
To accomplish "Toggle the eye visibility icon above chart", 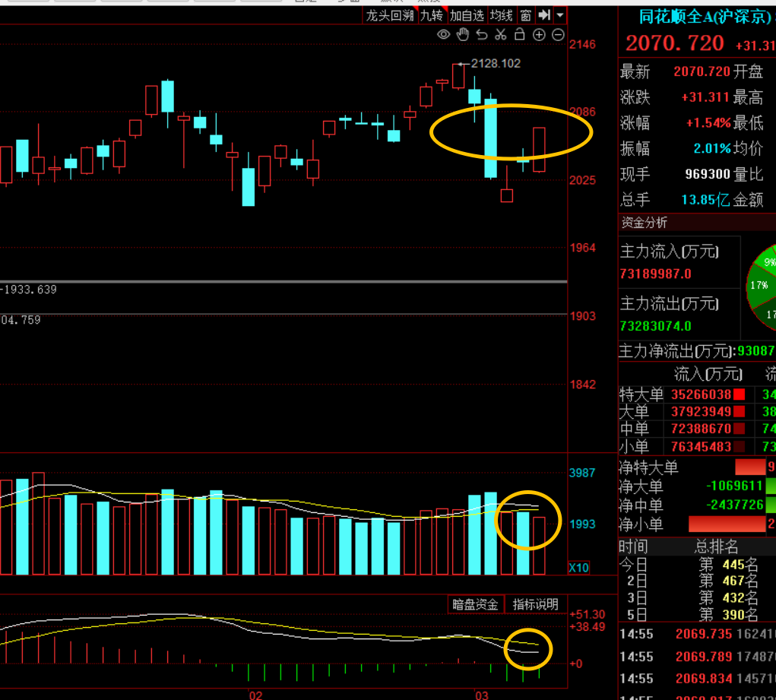I will pos(443,35).
